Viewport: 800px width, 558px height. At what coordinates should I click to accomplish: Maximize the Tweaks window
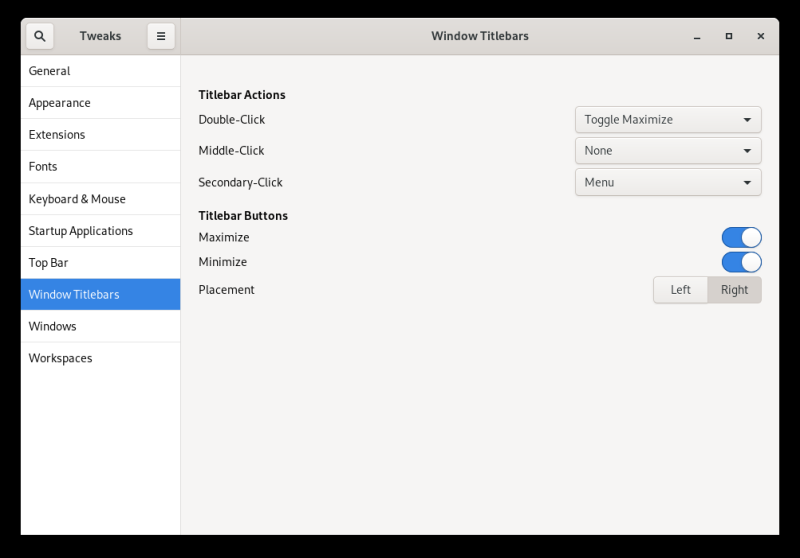click(729, 36)
